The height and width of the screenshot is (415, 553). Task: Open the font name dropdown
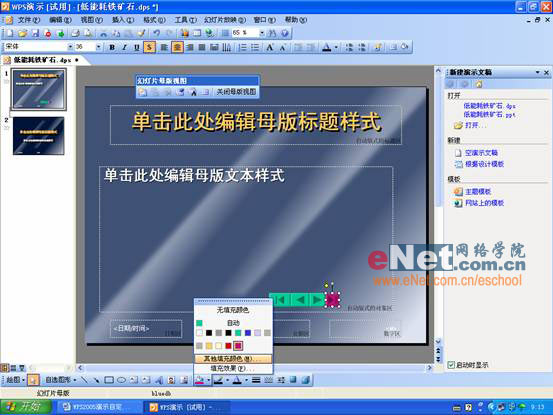tap(70, 47)
